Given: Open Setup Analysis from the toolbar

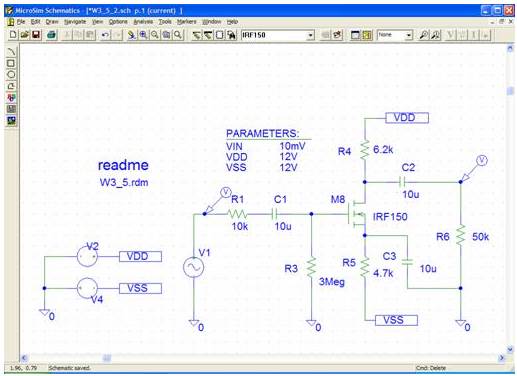Looking at the screenshot, I should tap(355, 35).
